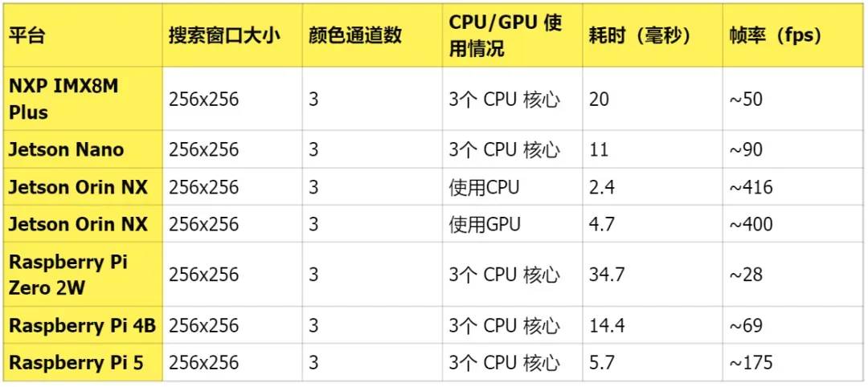Click the 14.4 time value
This screenshot has width=868, height=387.
click(x=652, y=325)
